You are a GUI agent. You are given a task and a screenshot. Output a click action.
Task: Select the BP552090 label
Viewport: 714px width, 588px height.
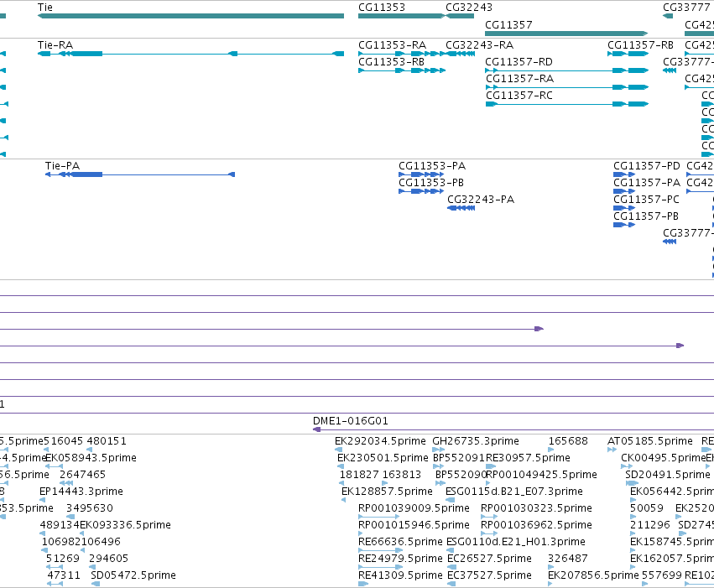461,475
